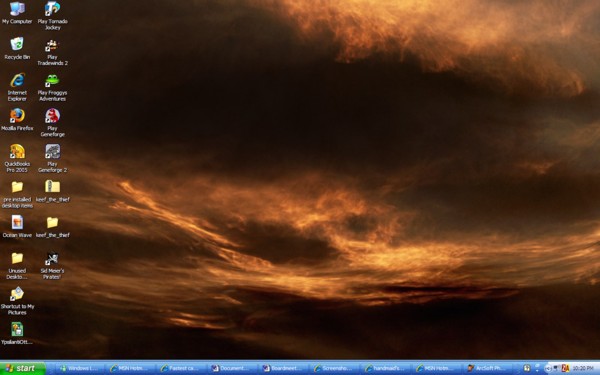Screen dimensions: 600x375
Task: Click the taskbar clock showing 10:20 PM
Action: click(x=583, y=368)
